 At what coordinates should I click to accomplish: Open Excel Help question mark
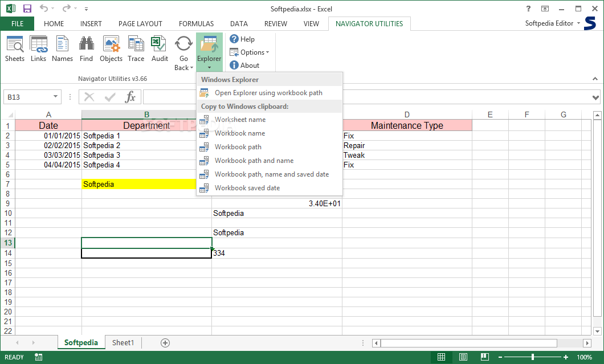pyautogui.click(x=528, y=9)
